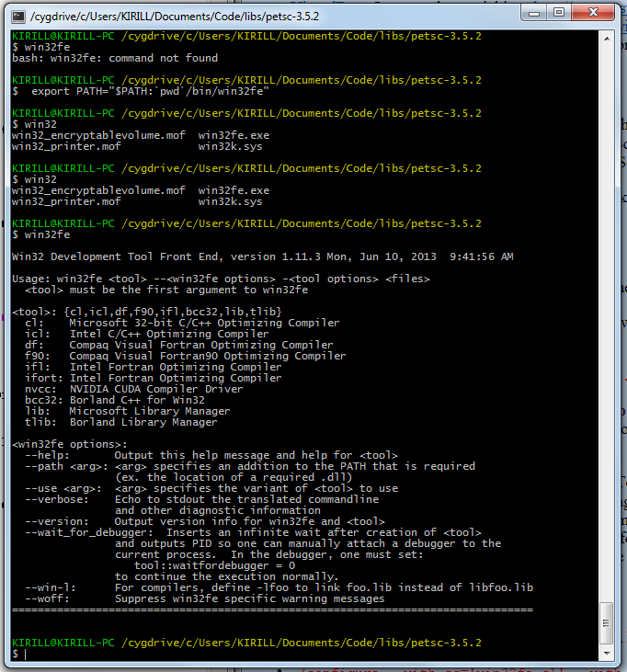The image size is (627, 672).
Task: Click the '--version:' option line
Action: pos(204,521)
